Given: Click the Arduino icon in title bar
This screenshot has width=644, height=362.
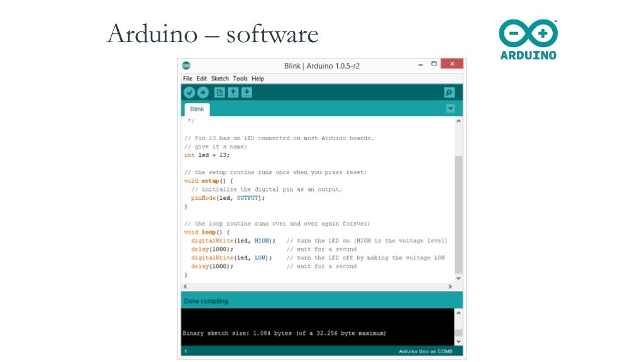Looking at the screenshot, I should (x=186, y=65).
